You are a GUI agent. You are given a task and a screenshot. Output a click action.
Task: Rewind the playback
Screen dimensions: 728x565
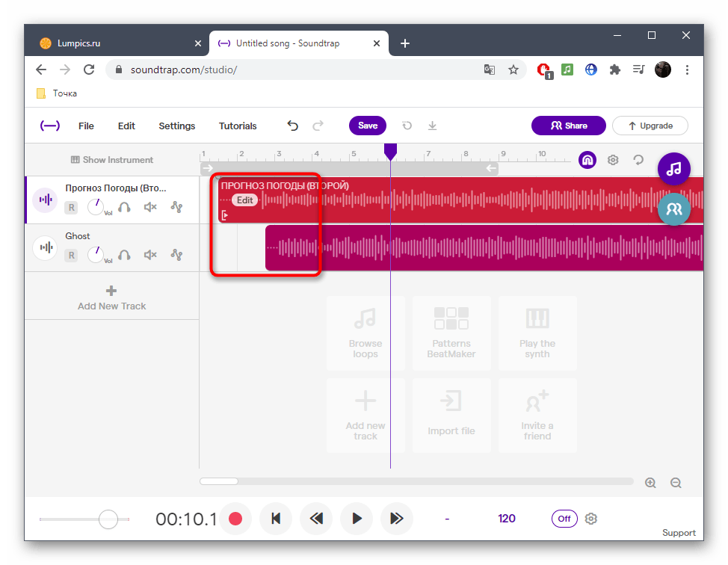click(316, 519)
